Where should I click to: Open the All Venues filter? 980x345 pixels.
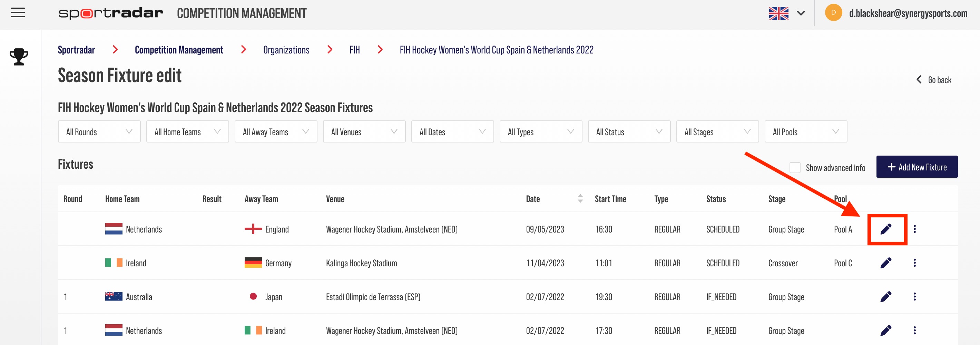coord(364,131)
